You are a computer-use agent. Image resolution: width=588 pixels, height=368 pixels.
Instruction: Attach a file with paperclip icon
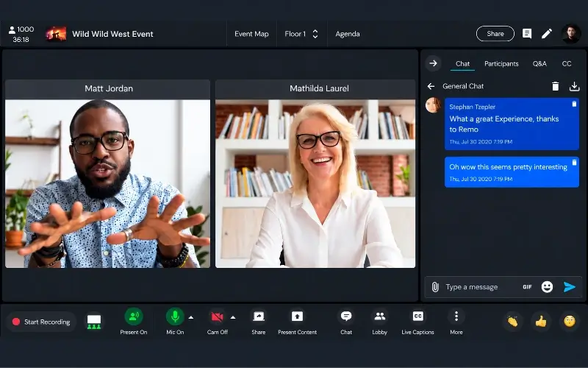click(435, 287)
